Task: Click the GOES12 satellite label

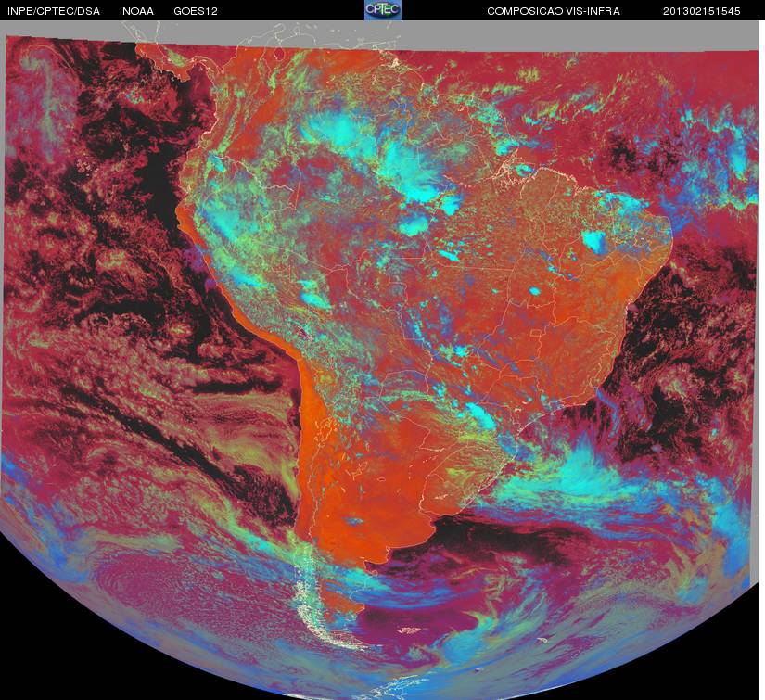Action: (x=195, y=11)
